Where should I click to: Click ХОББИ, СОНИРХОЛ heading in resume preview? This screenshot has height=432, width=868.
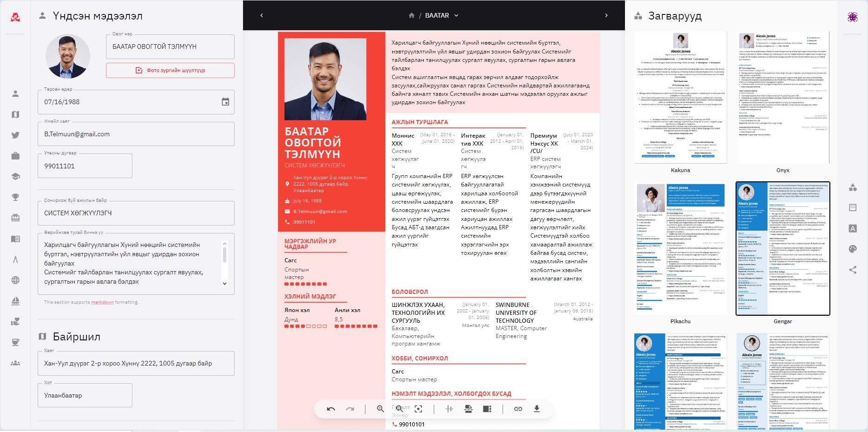coord(420,359)
